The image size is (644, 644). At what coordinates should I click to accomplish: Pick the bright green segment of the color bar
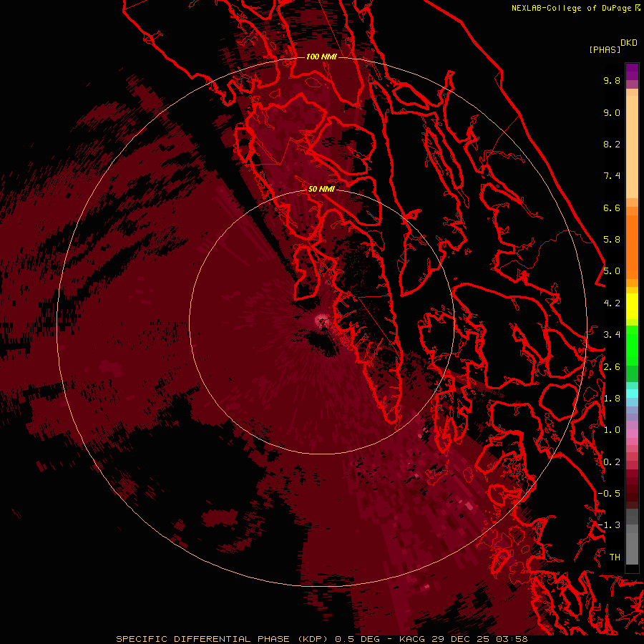click(x=632, y=345)
